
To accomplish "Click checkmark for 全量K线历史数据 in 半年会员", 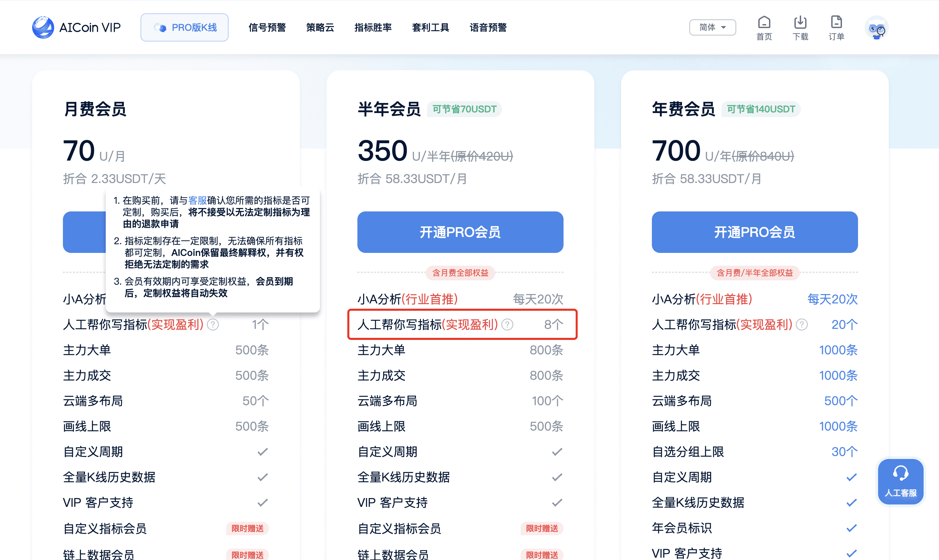I will tap(557, 477).
